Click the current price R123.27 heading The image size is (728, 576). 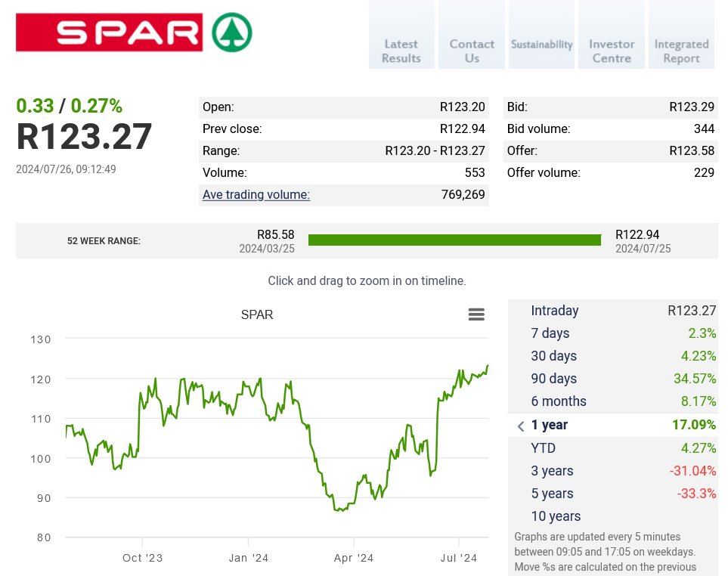coord(84,137)
